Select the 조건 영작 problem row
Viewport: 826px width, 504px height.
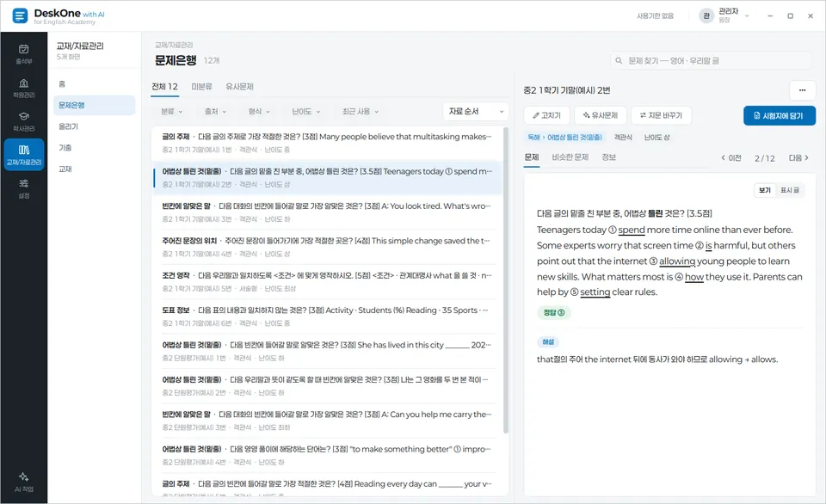click(327, 282)
